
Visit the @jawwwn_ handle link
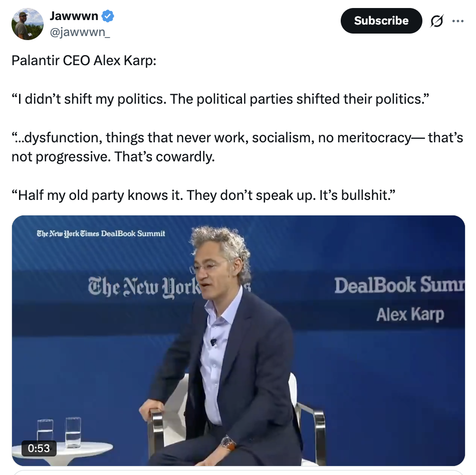[80, 32]
